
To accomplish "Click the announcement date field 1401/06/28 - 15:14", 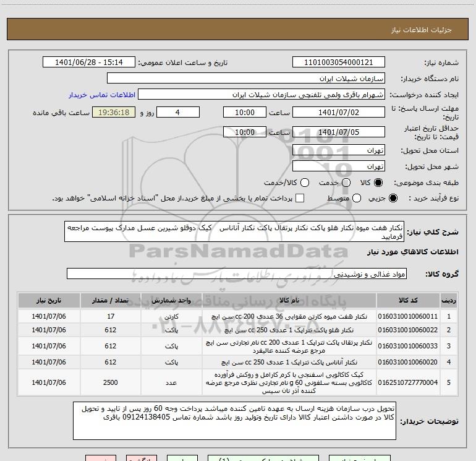I will tap(89, 62).
